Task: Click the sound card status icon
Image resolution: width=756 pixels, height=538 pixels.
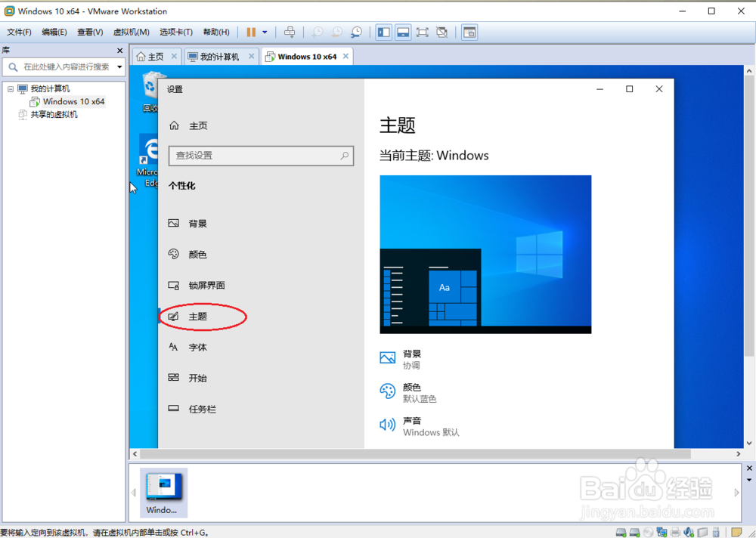Action: coord(689,532)
